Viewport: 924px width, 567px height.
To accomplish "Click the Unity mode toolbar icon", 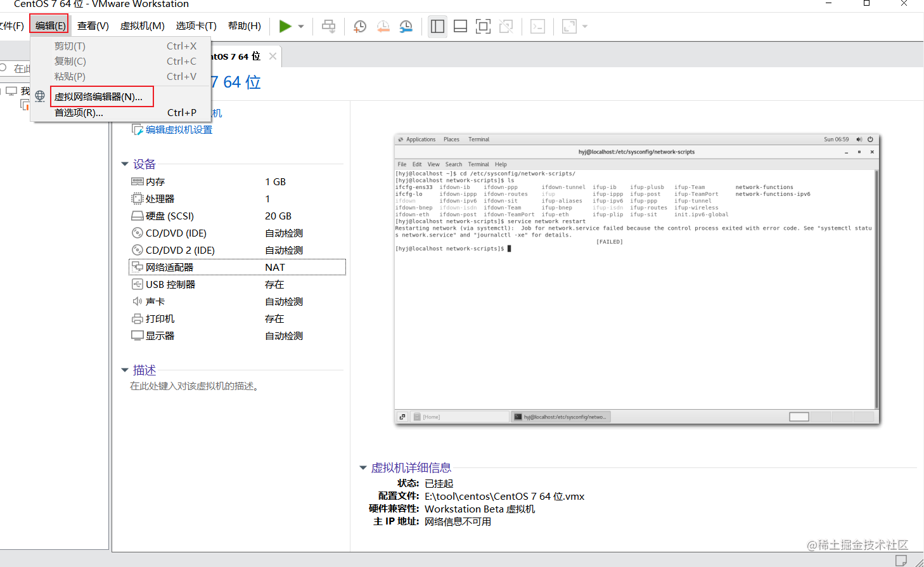I will click(506, 26).
